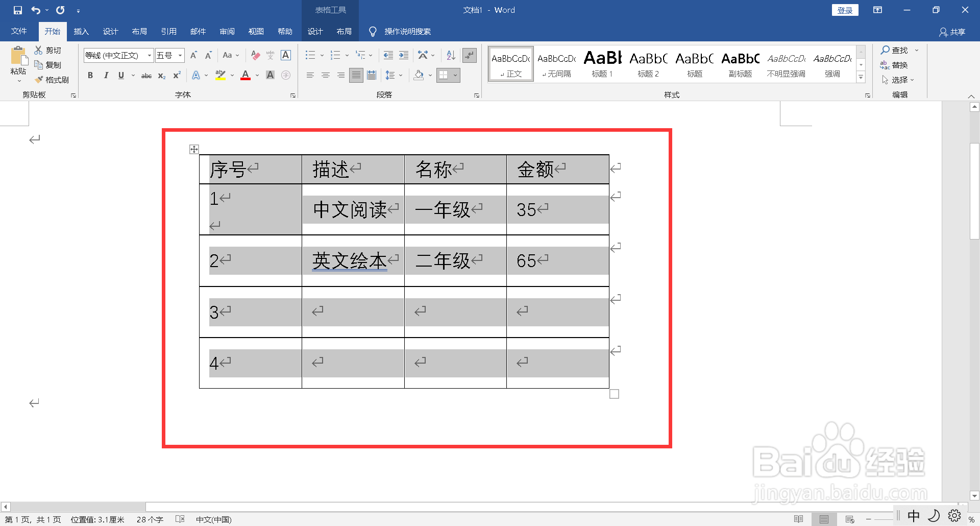980x526 pixels.
Task: Shrink font size with the smaller A icon
Action: click(208, 55)
